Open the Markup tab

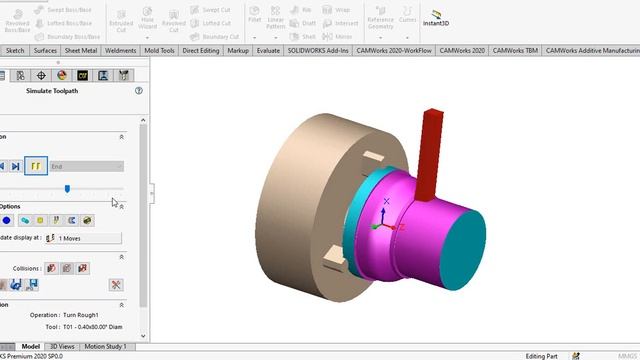[238, 51]
